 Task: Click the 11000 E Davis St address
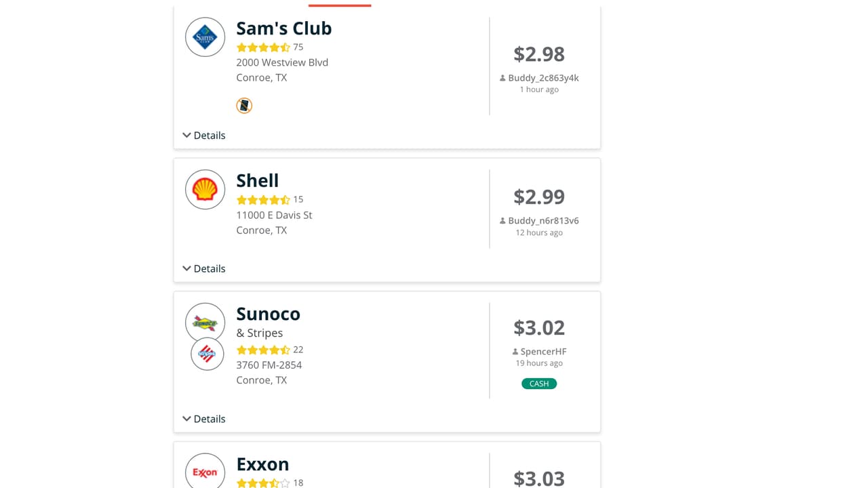point(273,214)
